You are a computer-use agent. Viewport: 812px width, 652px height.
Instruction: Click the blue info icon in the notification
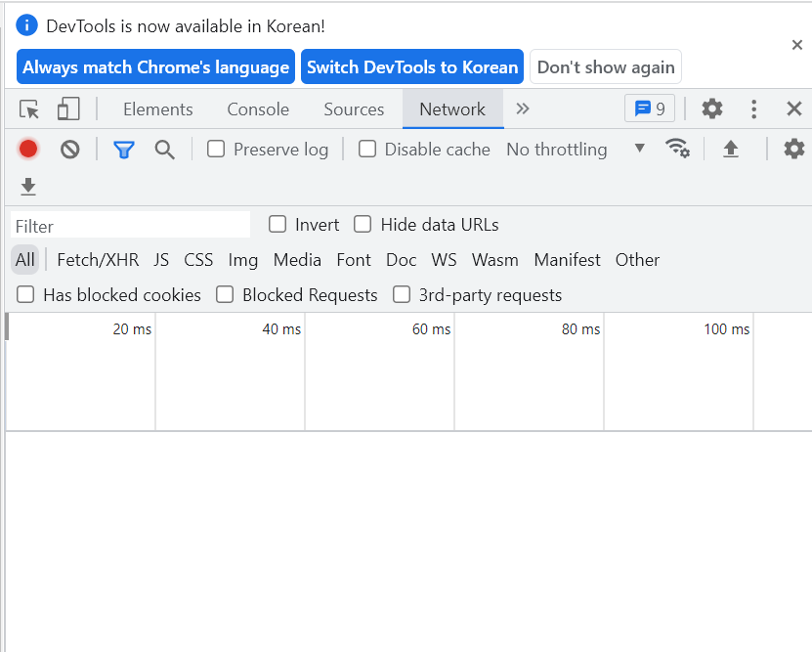point(27,25)
